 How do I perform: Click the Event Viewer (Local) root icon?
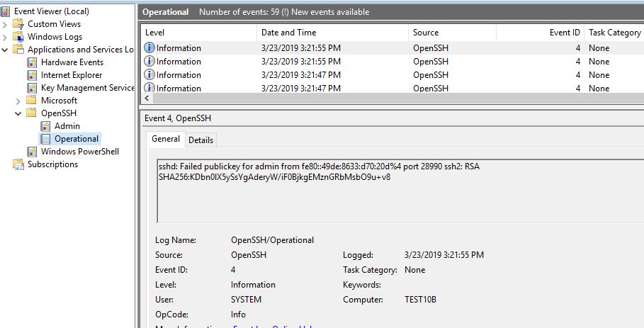pos(6,11)
